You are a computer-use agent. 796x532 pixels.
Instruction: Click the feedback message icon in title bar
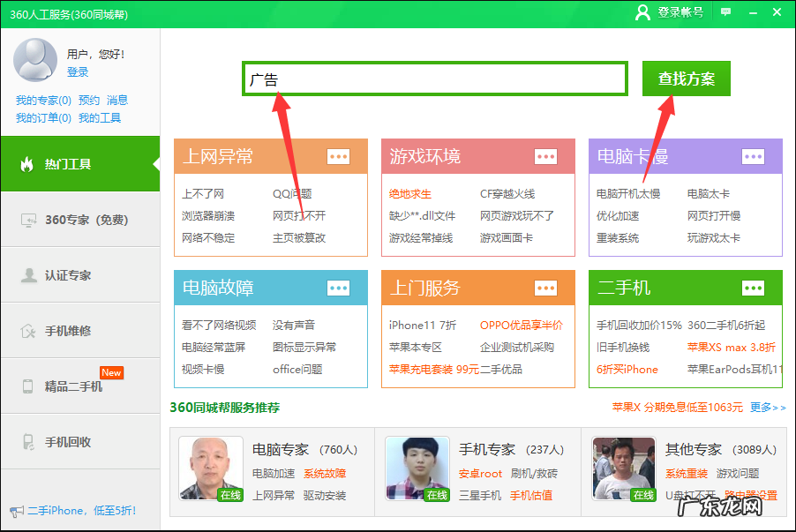click(x=725, y=12)
